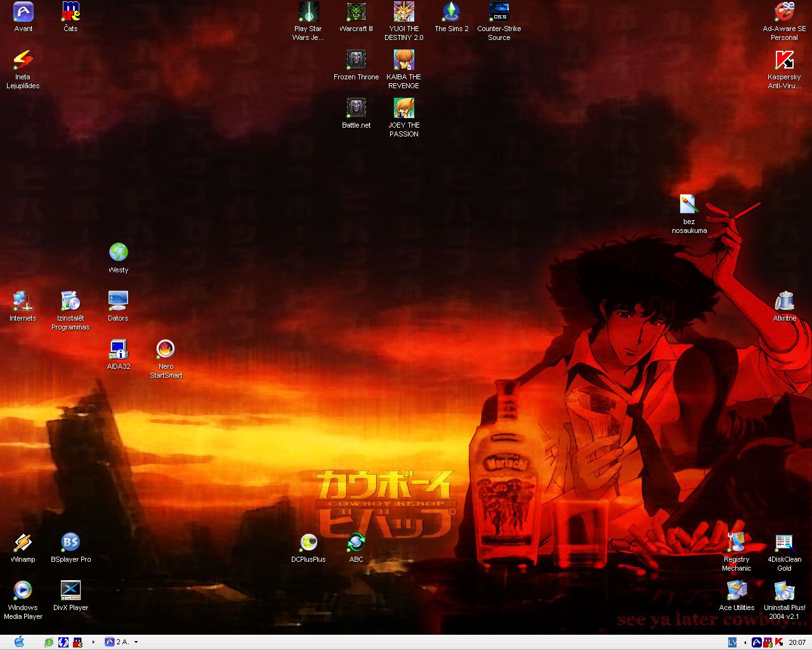Click the green quick launch icon
Image resolution: width=812 pixels, height=650 pixels.
[49, 642]
